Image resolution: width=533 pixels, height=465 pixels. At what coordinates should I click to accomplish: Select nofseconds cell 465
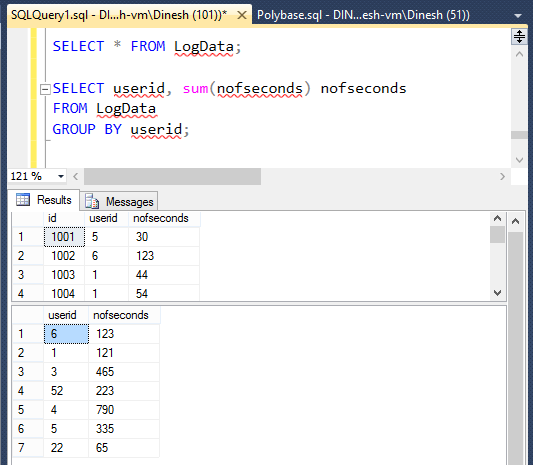[x=124, y=372]
